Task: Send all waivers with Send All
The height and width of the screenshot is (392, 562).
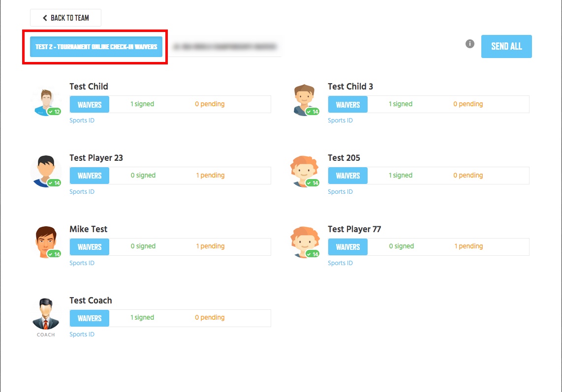Action: (x=506, y=46)
